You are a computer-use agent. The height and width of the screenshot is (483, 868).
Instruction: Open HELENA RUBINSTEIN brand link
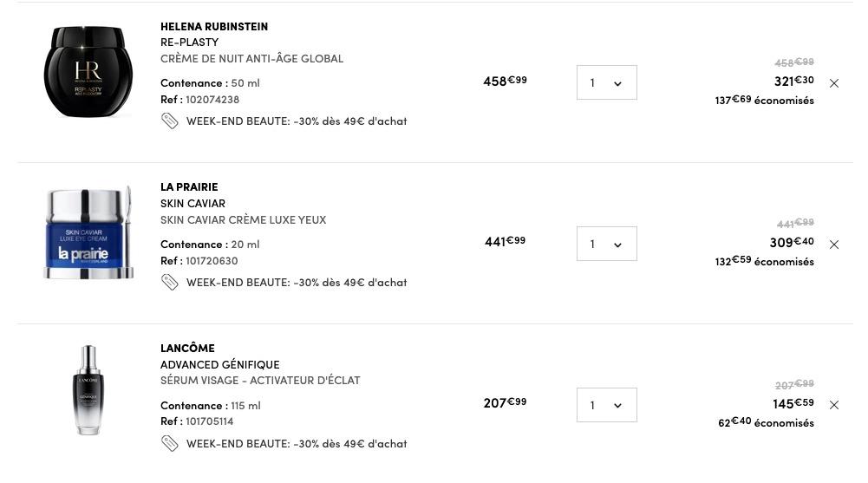214,27
